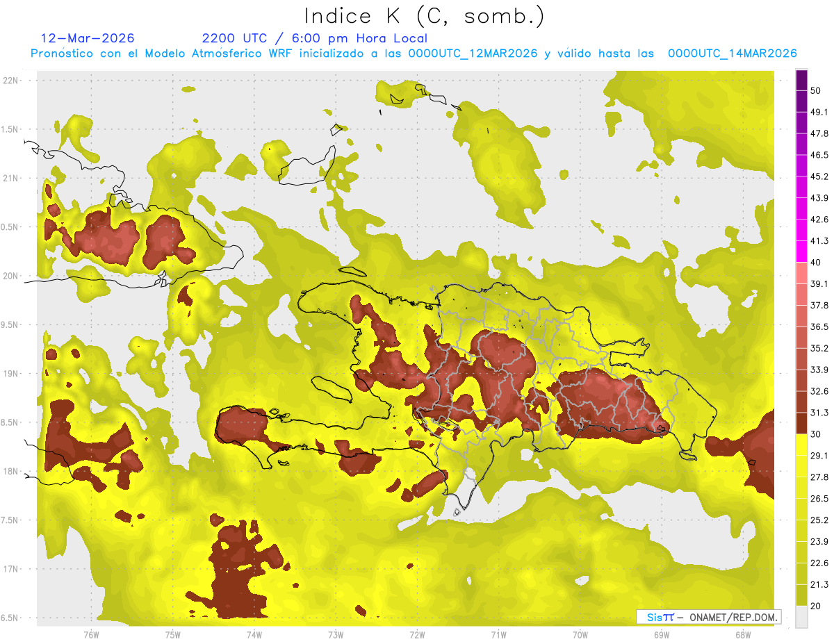This screenshot has width=834, height=644.
Task: Click the '31.3' colorbar label
Action: click(x=819, y=413)
